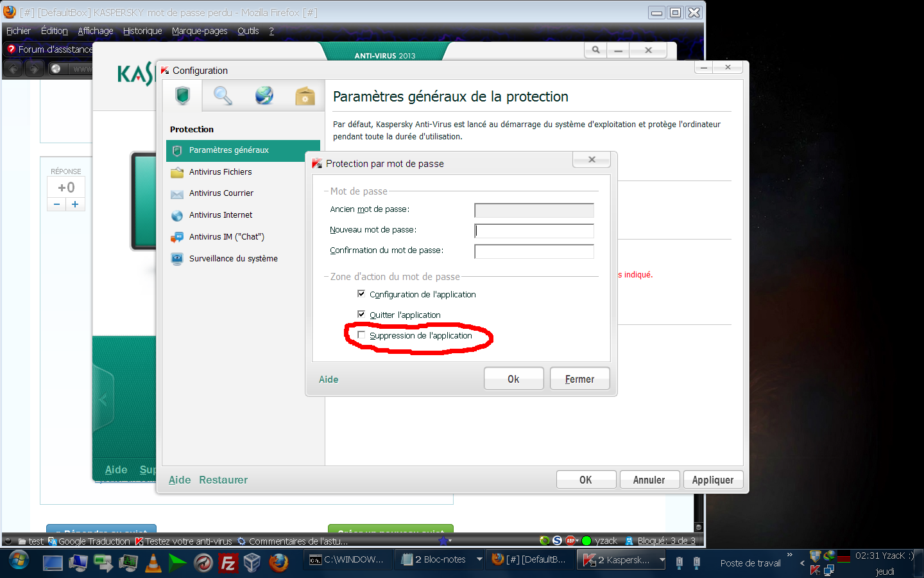924x578 pixels.
Task: Click the Antivirus Fichiers folder icon
Action: click(177, 172)
